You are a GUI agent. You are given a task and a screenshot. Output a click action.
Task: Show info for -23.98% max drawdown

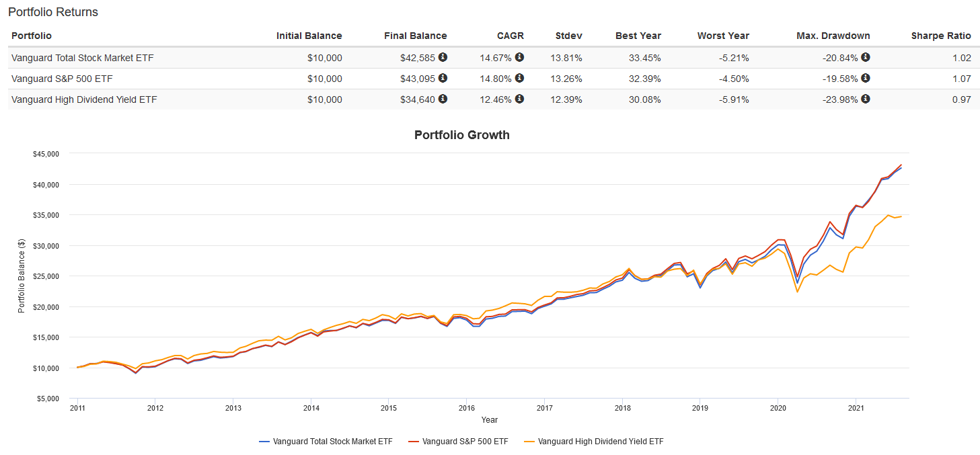866,99
